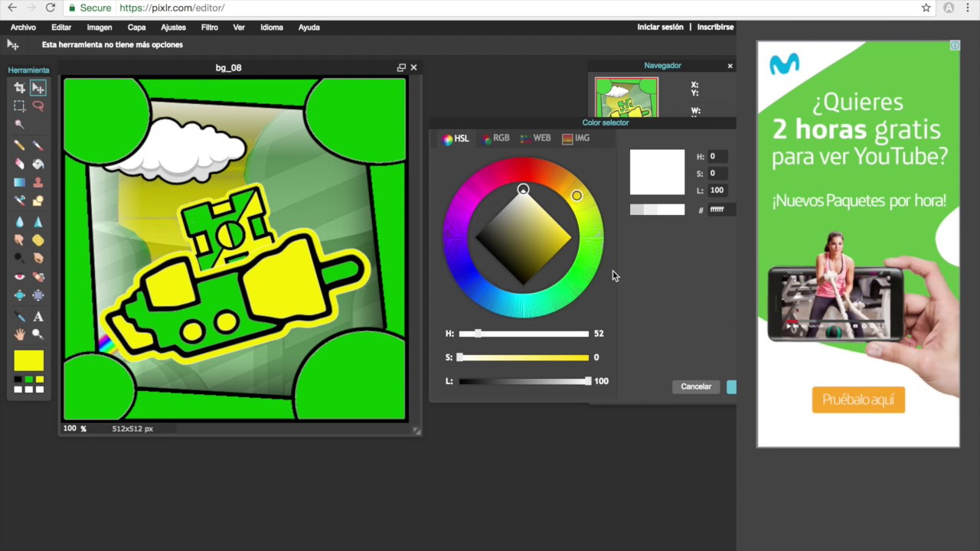The image size is (980, 551).
Task: Choose the Marquee selection tool
Action: click(x=20, y=106)
